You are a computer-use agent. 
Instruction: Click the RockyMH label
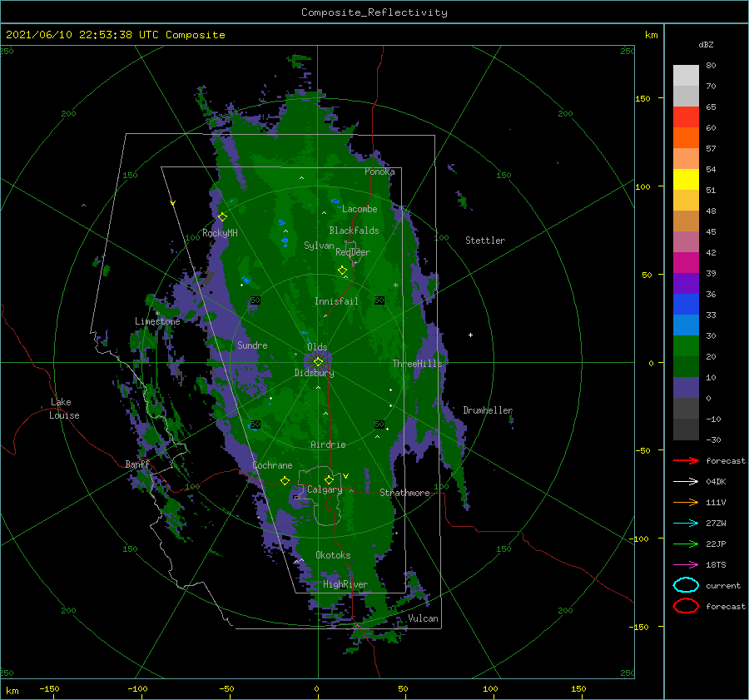[x=220, y=233]
